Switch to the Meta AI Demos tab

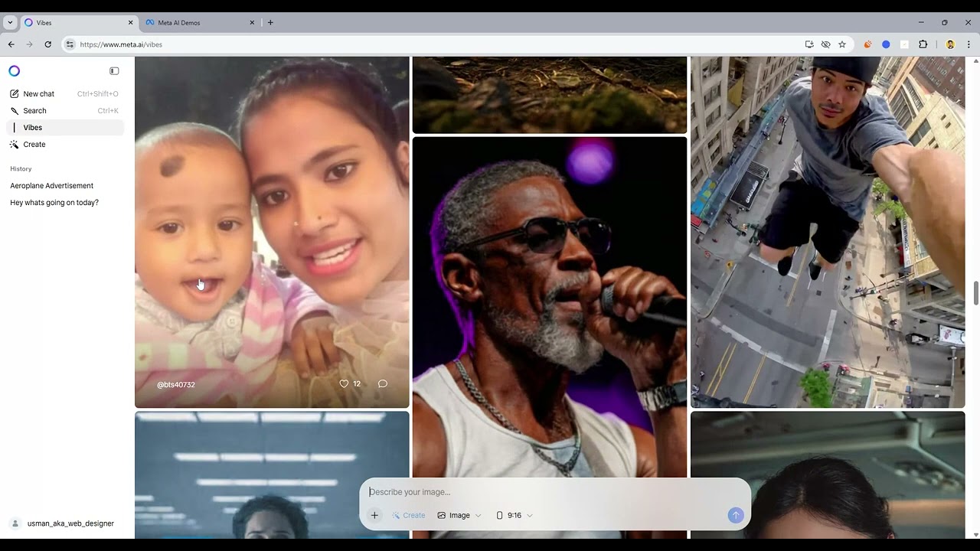(x=199, y=22)
